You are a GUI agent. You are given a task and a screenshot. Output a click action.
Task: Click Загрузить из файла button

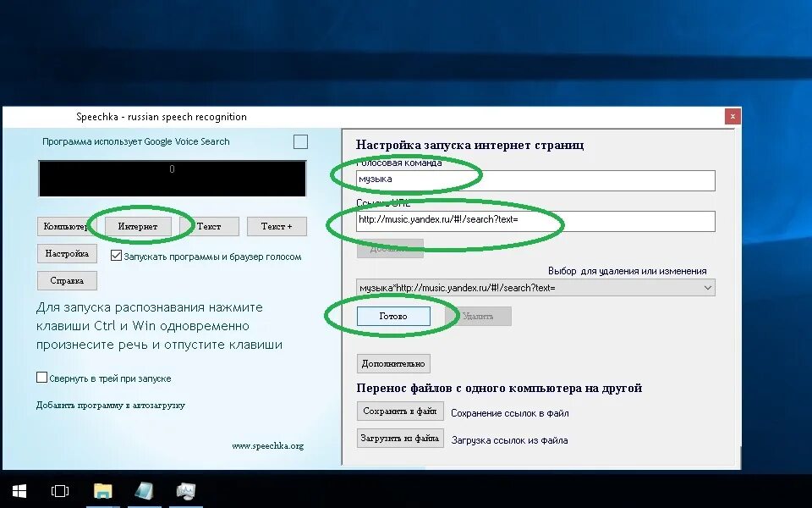pyautogui.click(x=400, y=438)
